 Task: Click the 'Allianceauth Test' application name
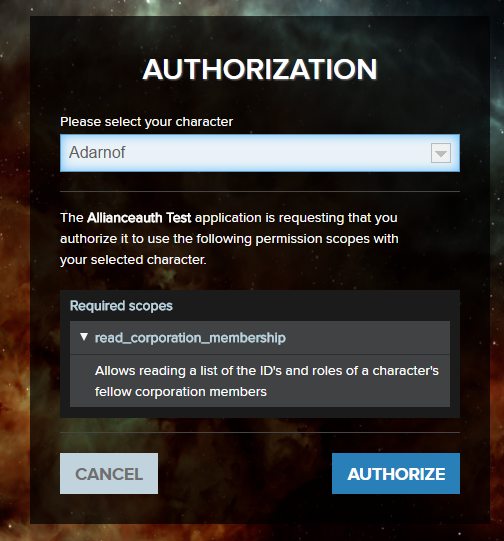click(x=139, y=218)
